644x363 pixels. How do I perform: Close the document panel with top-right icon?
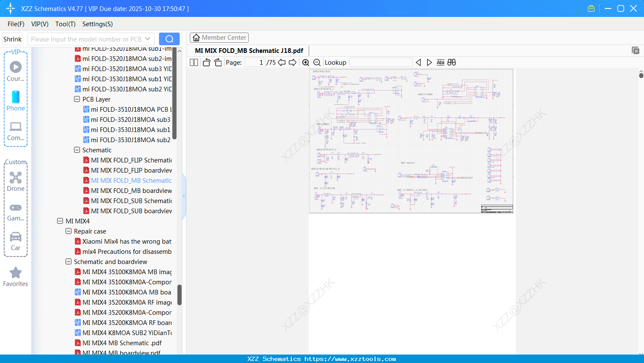pyautogui.click(x=635, y=50)
